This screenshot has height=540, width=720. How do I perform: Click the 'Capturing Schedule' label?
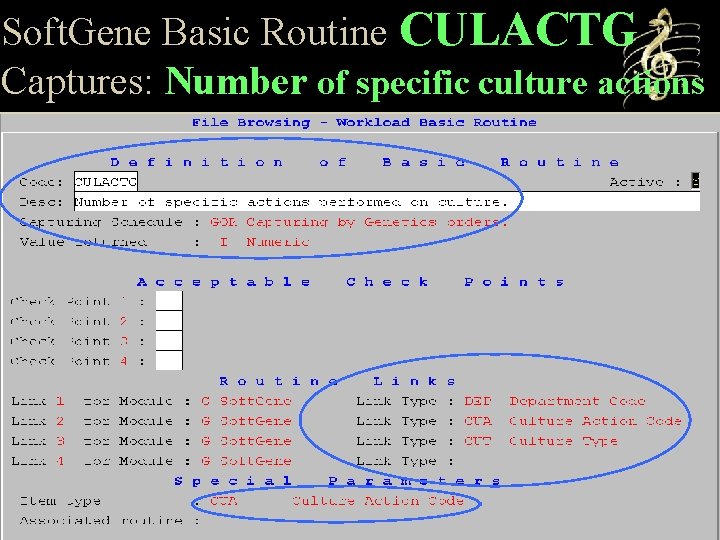pos(101,222)
